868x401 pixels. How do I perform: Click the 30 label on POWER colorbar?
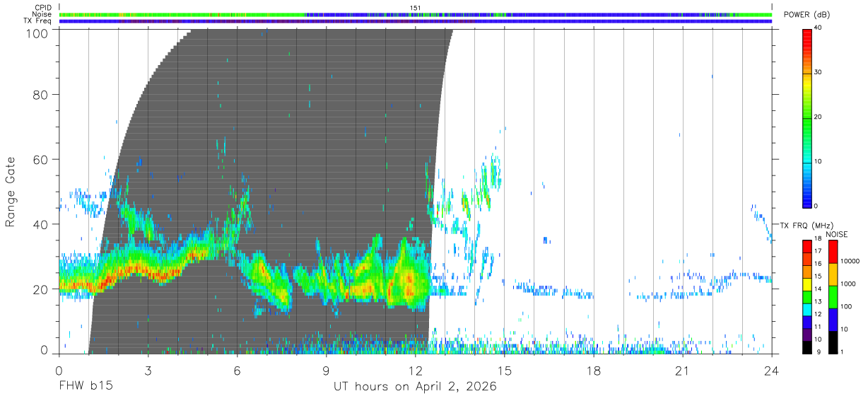(818, 72)
